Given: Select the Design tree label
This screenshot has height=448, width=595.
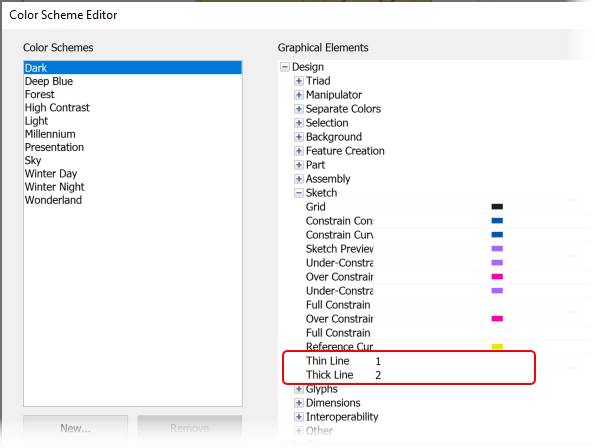Looking at the screenshot, I should click(308, 67).
